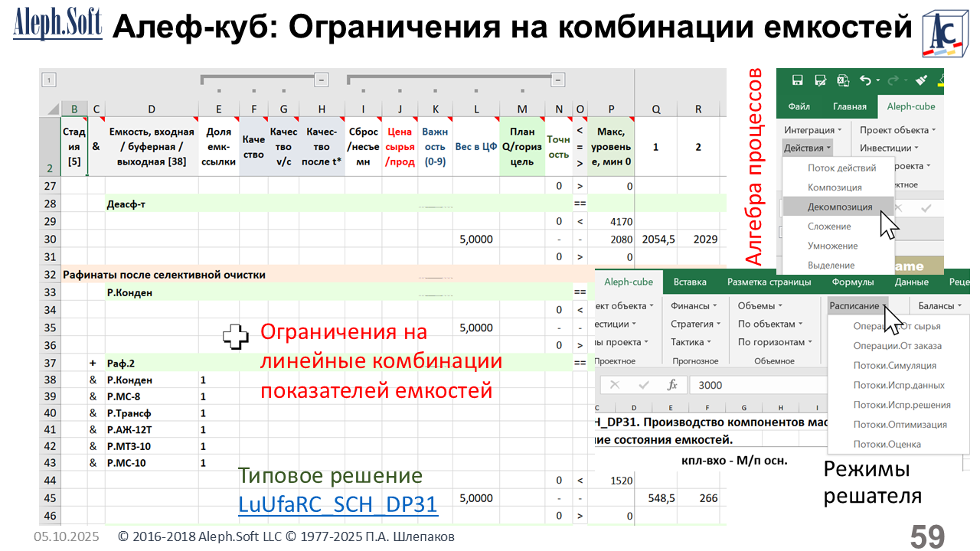Choose Потоки.Оптимизация from Расписание menu
The width and height of the screenshot is (980, 551).
coord(900,424)
